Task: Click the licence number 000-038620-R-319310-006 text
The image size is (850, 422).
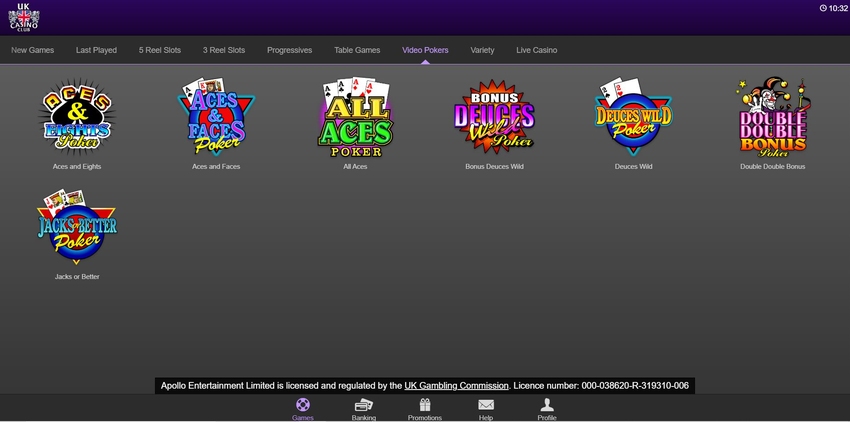Action: pyautogui.click(x=635, y=386)
